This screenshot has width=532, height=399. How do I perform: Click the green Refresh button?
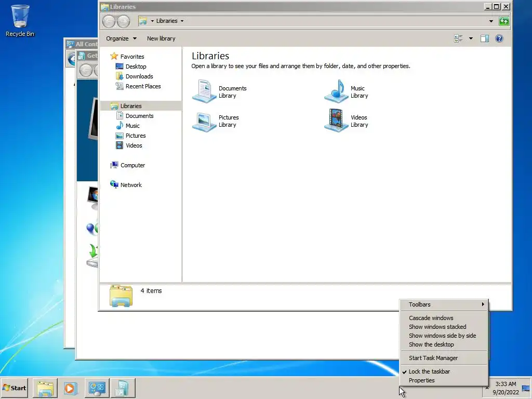pyautogui.click(x=504, y=21)
